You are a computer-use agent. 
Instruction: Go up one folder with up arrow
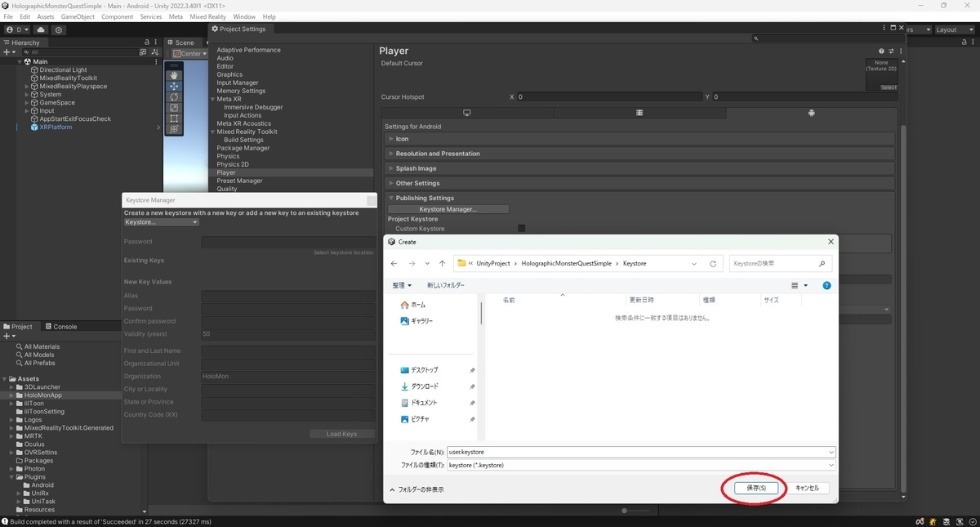coord(442,264)
